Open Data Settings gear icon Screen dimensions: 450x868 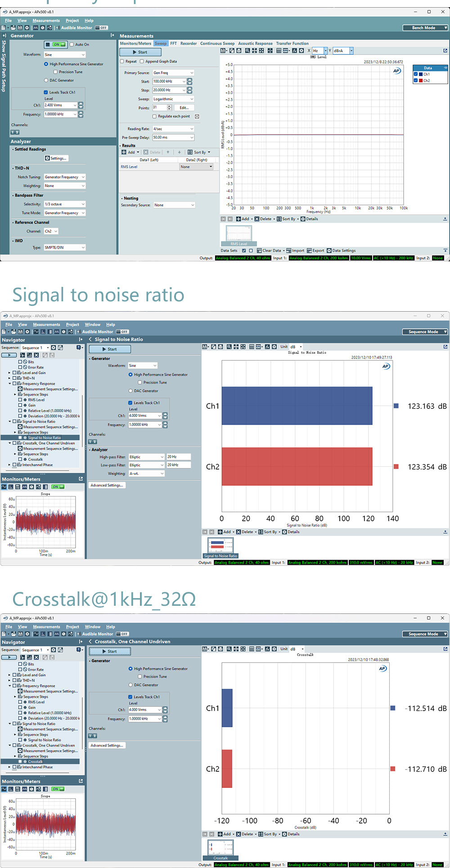point(329,251)
